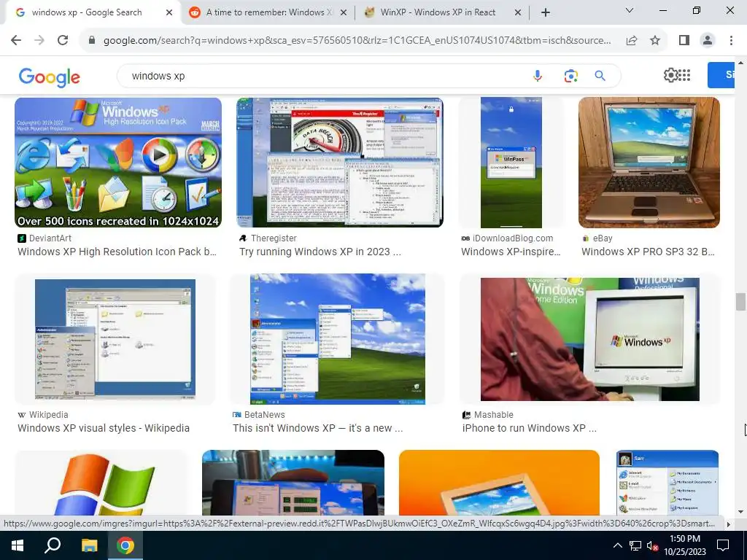Show hidden system tray icons

617,545
